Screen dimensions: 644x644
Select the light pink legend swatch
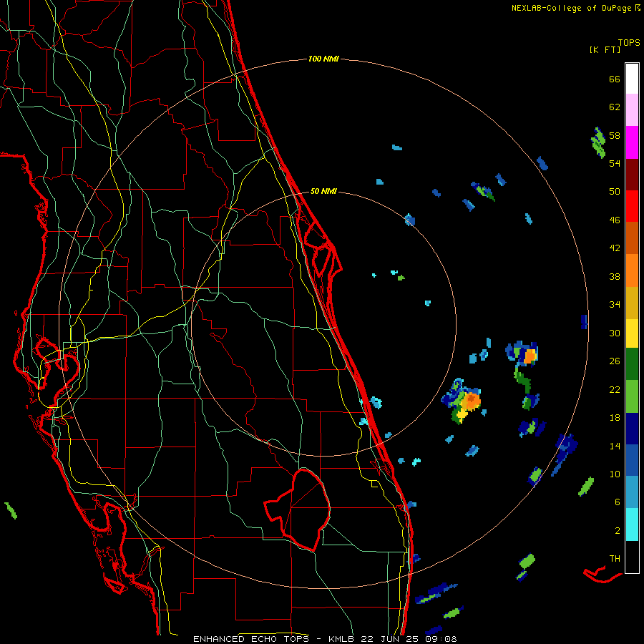tap(632, 109)
